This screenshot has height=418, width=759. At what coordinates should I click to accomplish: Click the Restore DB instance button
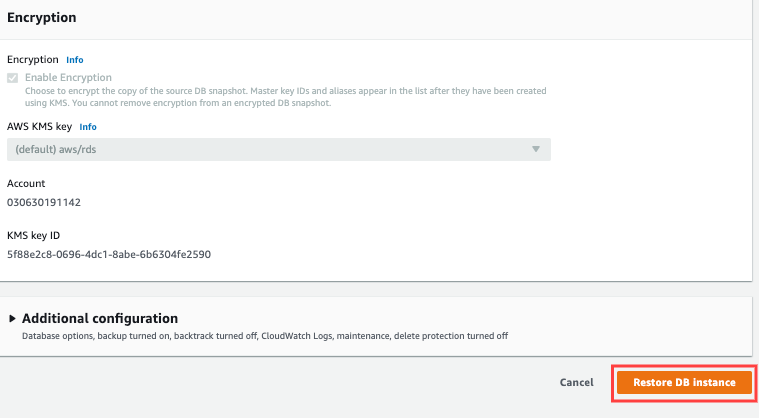684,382
